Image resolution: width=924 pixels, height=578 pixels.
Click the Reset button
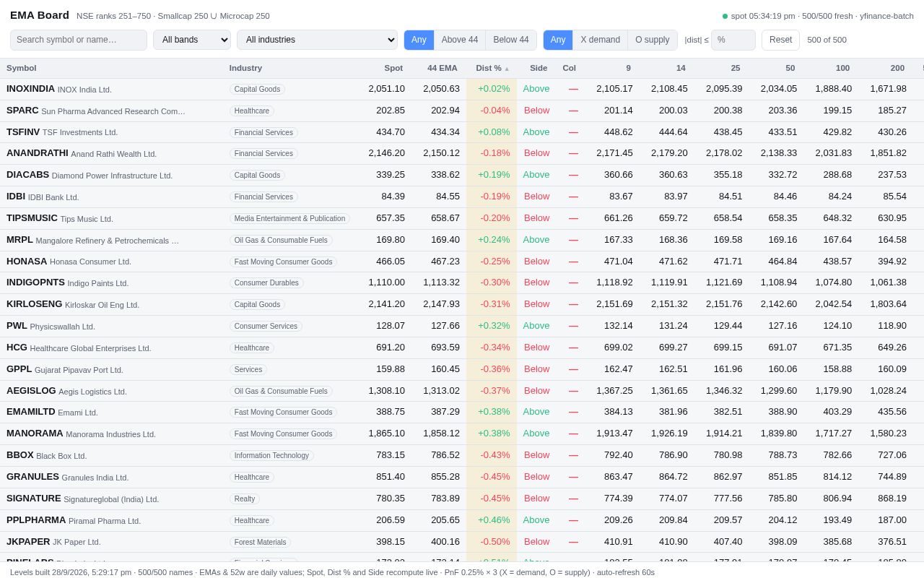tap(780, 40)
